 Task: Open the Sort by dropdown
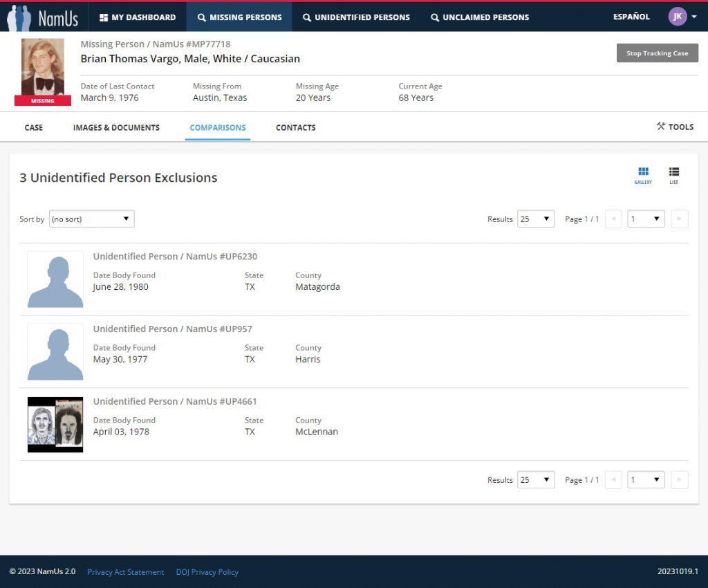point(91,219)
